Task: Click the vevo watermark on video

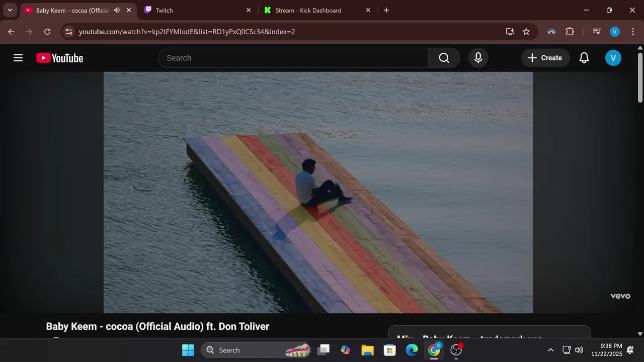Action: tap(620, 296)
